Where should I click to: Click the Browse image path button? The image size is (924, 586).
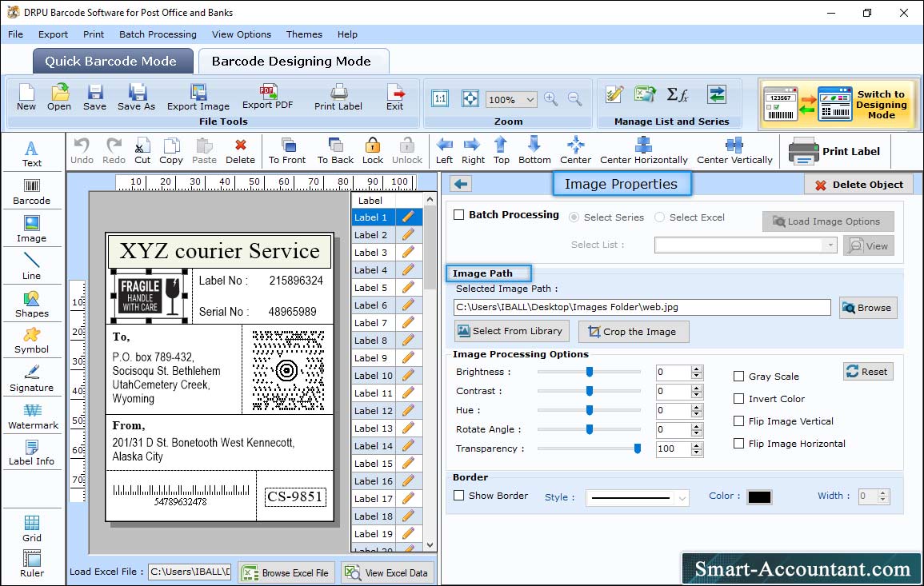click(868, 308)
